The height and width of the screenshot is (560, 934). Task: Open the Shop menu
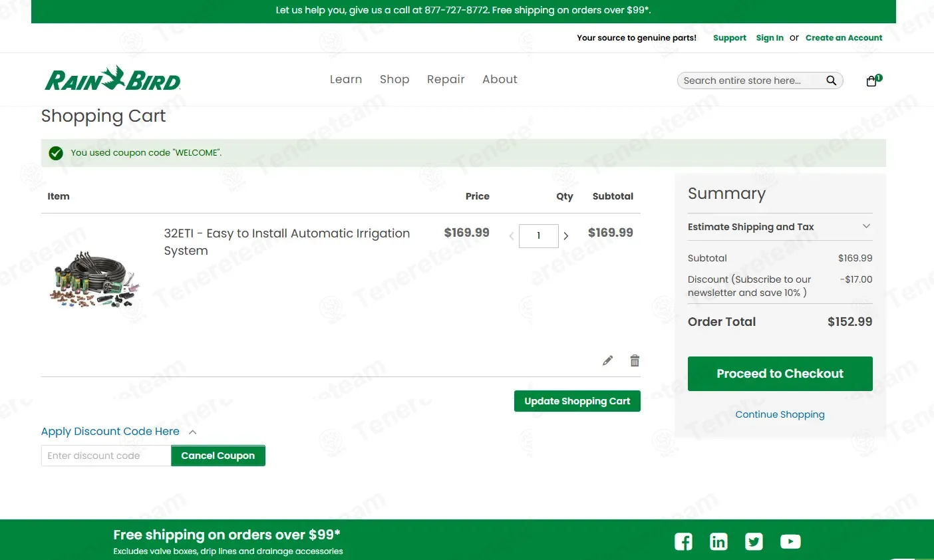click(394, 79)
